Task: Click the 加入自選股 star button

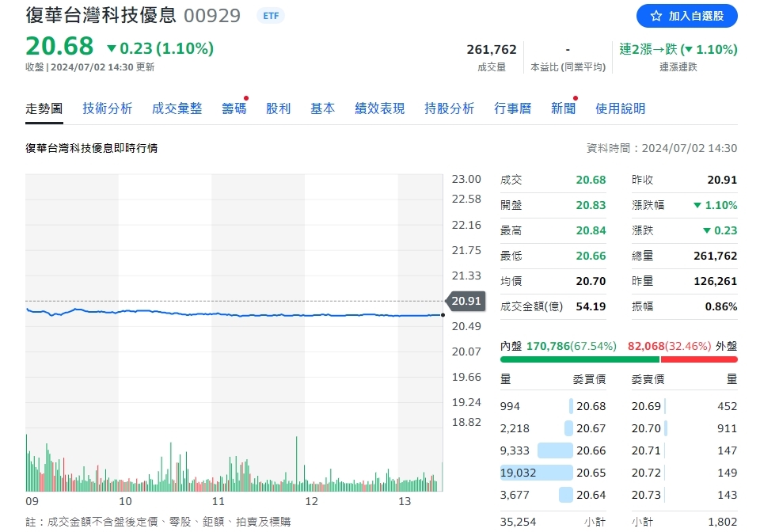Action: (686, 16)
